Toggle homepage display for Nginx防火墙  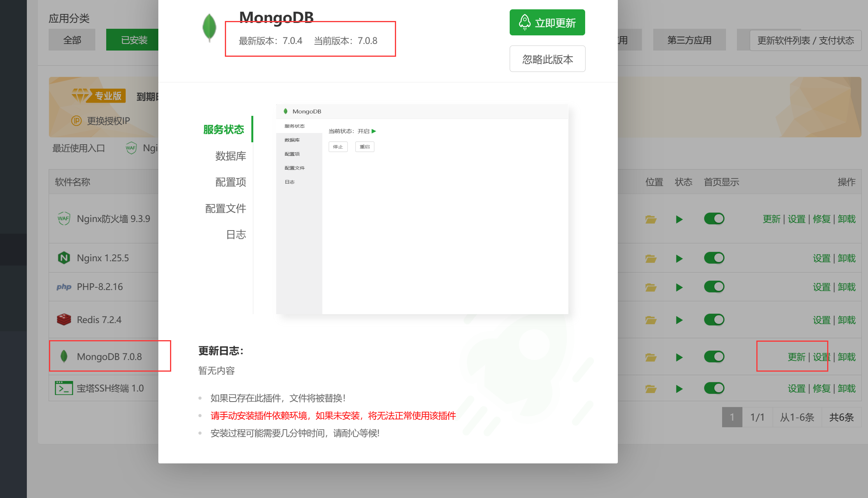point(714,218)
